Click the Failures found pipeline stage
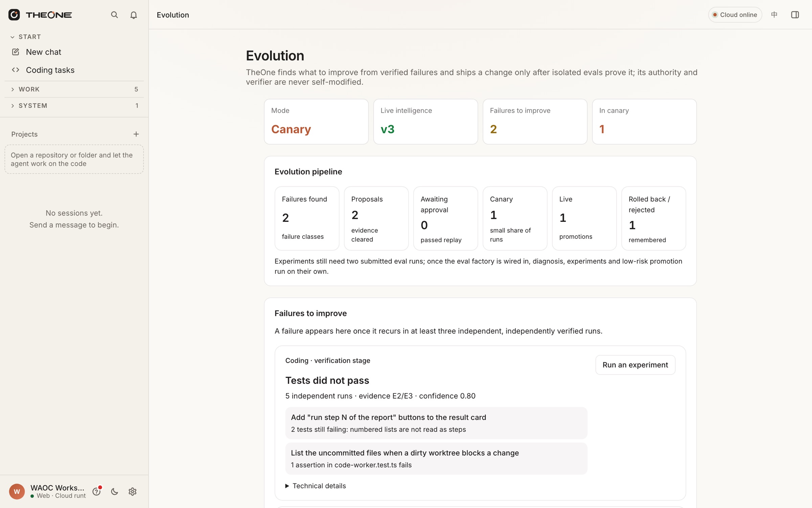The width and height of the screenshot is (812, 508). click(307, 218)
